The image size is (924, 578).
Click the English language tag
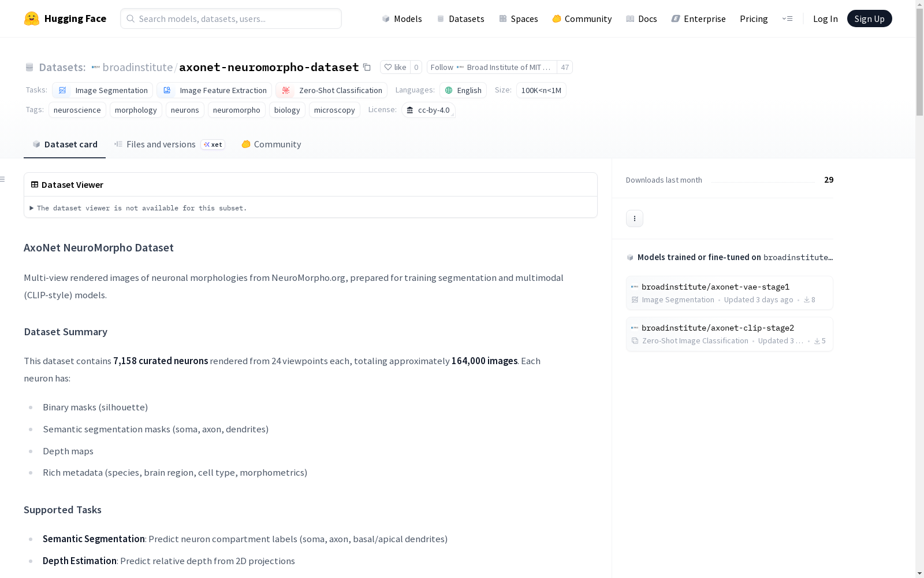click(x=463, y=90)
